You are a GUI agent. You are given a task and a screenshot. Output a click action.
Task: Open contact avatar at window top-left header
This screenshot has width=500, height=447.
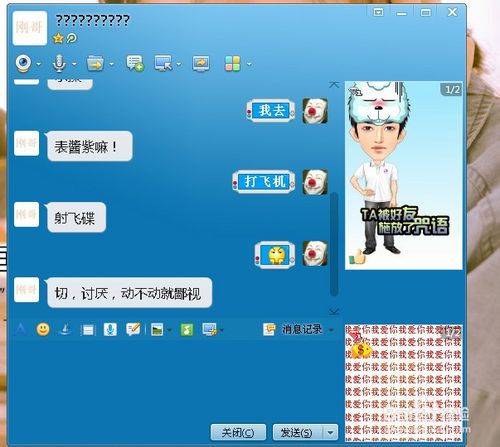point(30,28)
